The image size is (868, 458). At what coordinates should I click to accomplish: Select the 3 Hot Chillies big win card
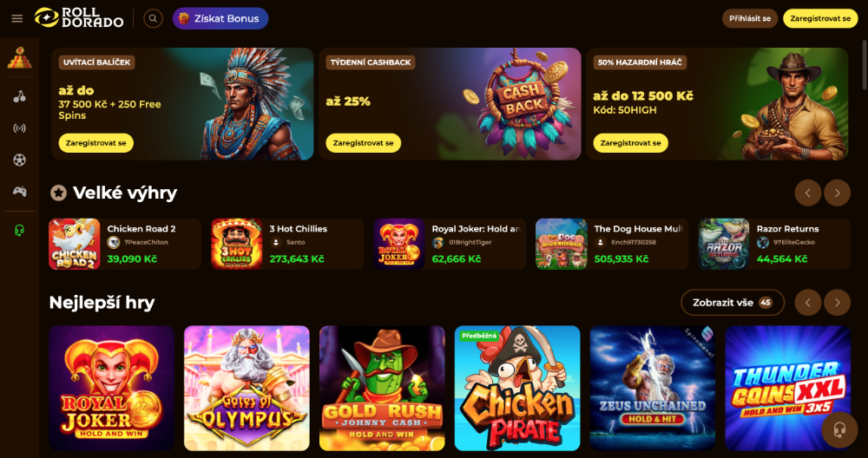287,244
